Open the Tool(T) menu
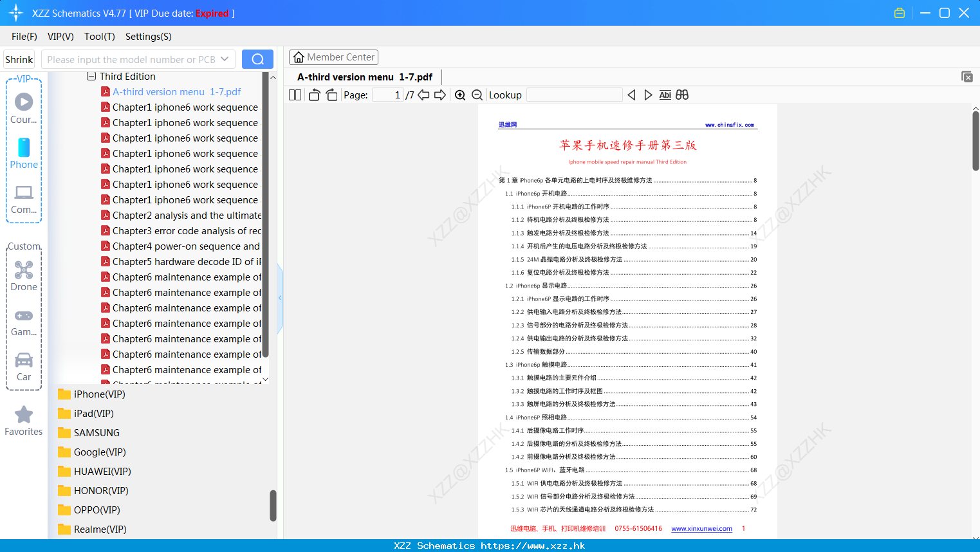Viewport: 980px width, 552px height. tap(100, 37)
